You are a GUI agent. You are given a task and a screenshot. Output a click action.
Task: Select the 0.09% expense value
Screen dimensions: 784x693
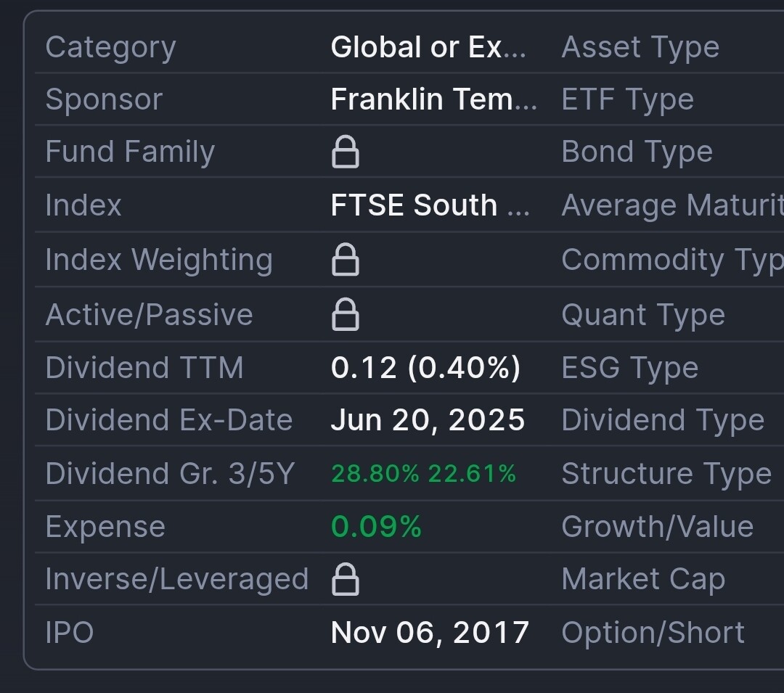tap(376, 527)
